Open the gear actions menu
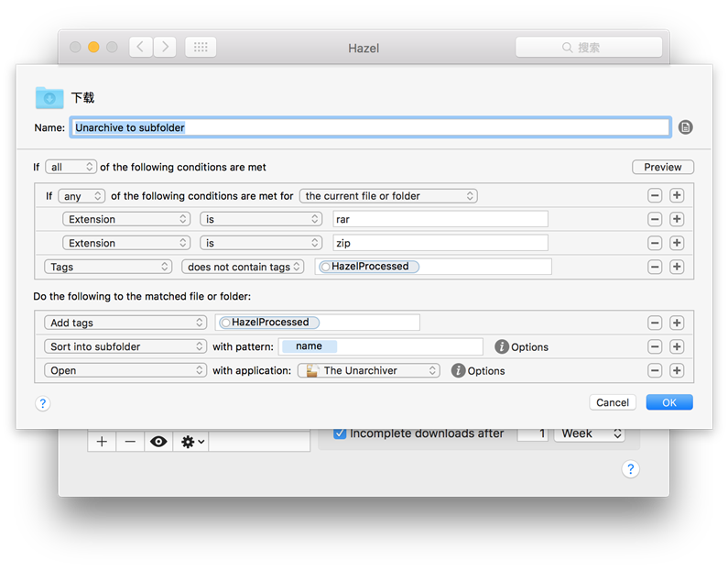 tap(192, 442)
